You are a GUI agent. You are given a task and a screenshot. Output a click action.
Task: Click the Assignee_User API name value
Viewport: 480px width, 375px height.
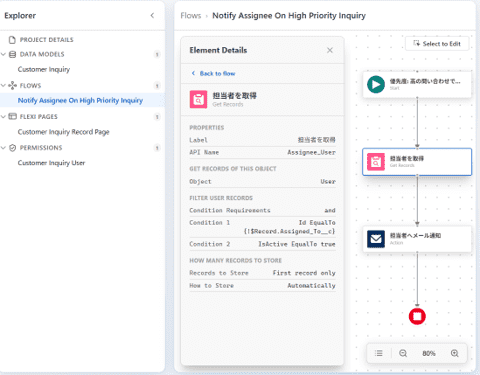click(x=311, y=152)
